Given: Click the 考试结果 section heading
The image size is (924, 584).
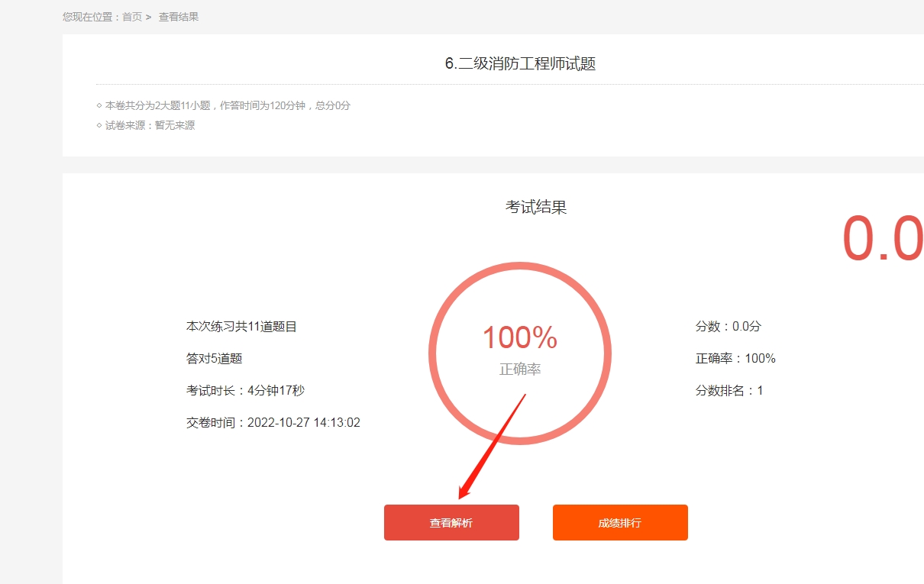Looking at the screenshot, I should 536,207.
